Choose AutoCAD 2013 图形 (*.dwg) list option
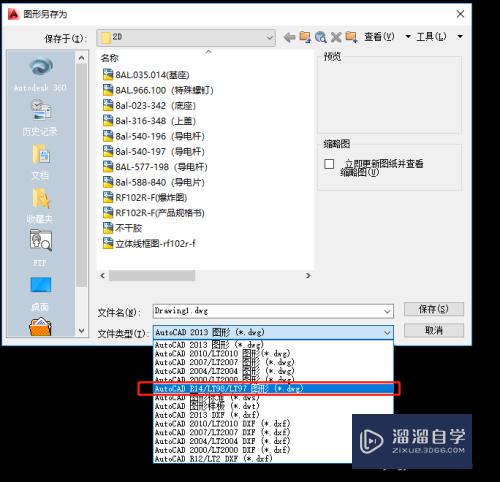Viewport: 500px width, 482px height. click(273, 345)
